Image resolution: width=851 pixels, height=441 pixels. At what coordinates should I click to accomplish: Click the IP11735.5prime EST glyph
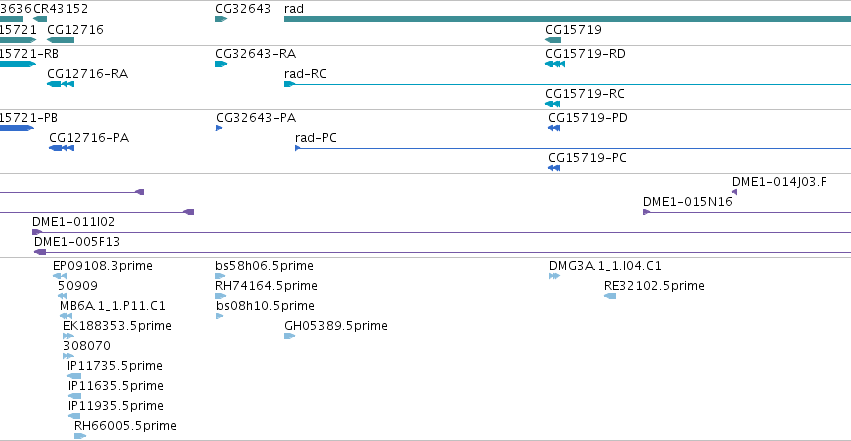click(x=74, y=376)
